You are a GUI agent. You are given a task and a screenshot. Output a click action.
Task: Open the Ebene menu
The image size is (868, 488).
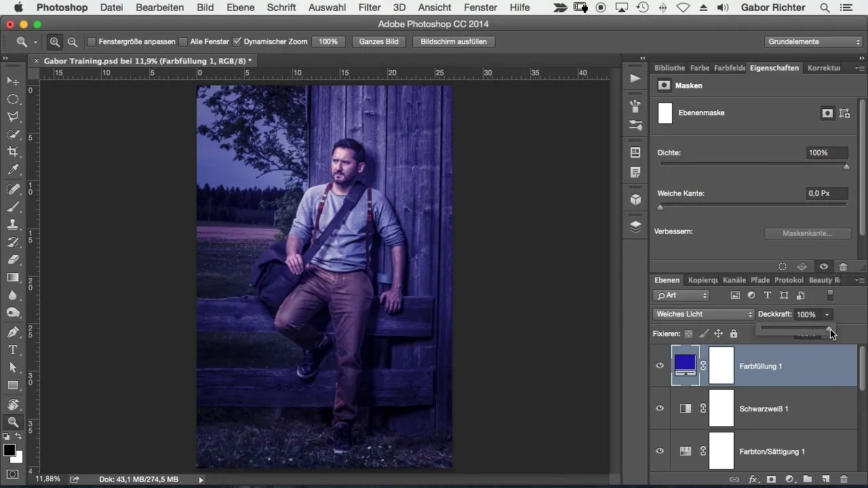coord(241,7)
